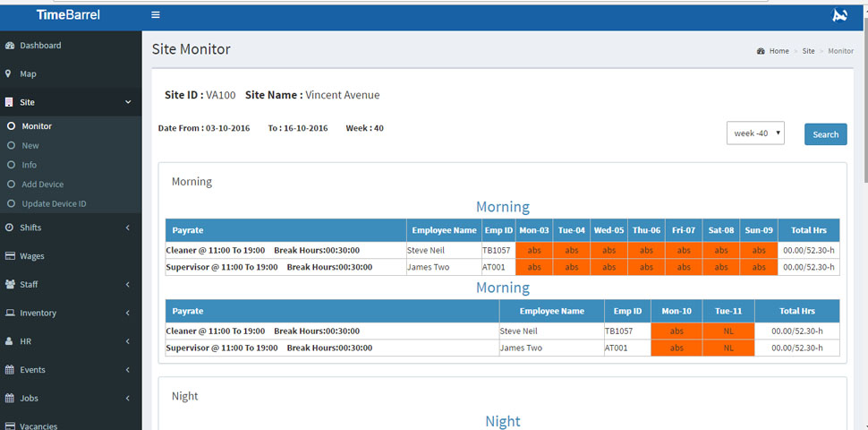Image resolution: width=868 pixels, height=430 pixels.
Task: Open the week -40 dropdown
Action: tap(755, 133)
